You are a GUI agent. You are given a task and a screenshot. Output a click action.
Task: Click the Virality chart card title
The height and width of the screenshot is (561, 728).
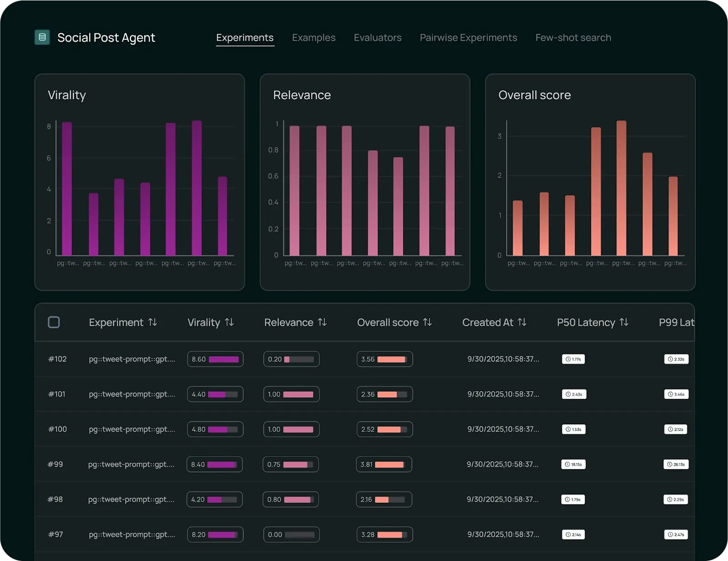pos(67,95)
